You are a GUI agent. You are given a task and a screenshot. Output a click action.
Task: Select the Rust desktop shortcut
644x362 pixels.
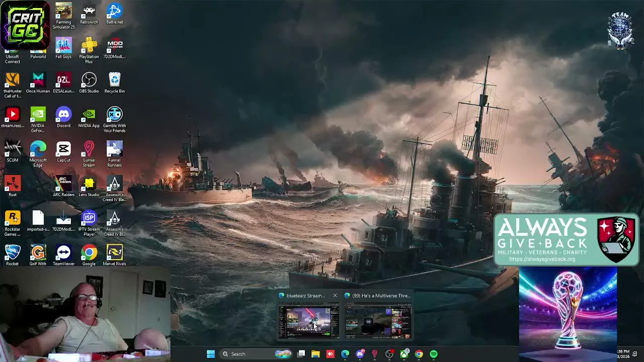click(13, 187)
